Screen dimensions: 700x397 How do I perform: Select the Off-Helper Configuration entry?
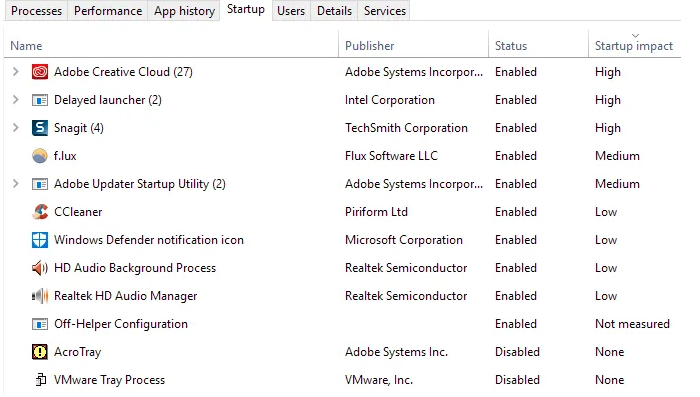[x=121, y=324]
